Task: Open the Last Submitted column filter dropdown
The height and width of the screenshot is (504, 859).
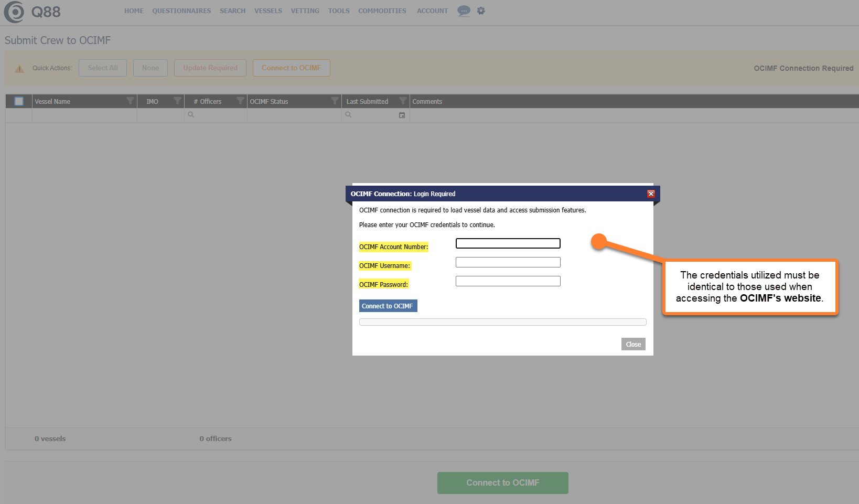Action: coord(403,101)
